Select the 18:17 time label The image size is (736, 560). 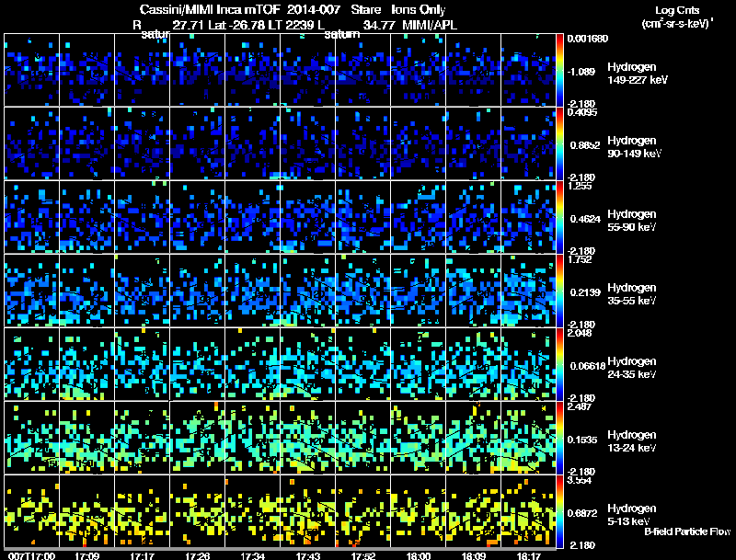pyautogui.click(x=528, y=555)
